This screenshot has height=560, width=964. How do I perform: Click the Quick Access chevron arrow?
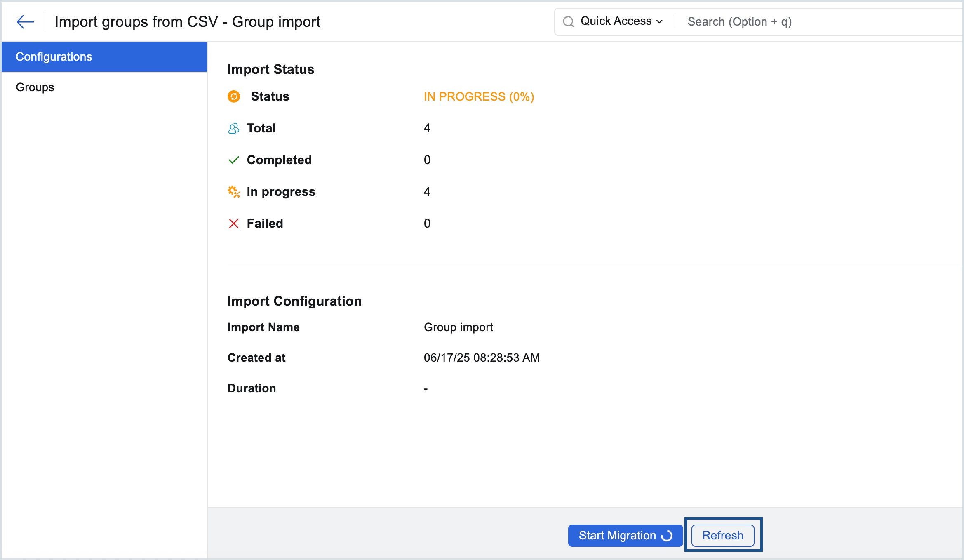[660, 21]
